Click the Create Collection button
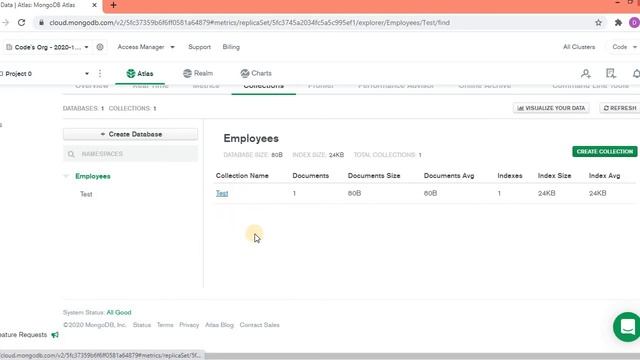 pos(604,151)
